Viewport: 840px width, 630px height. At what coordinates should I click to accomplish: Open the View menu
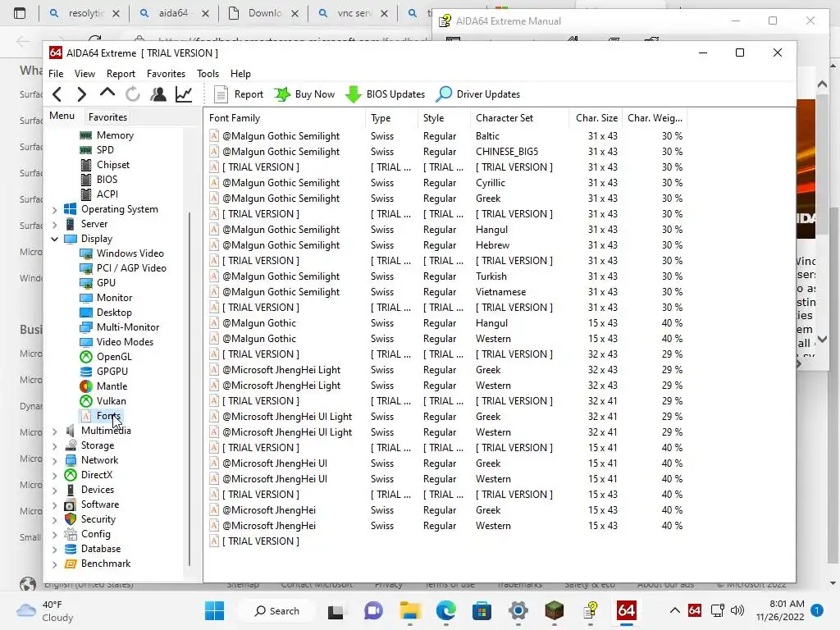click(x=84, y=74)
